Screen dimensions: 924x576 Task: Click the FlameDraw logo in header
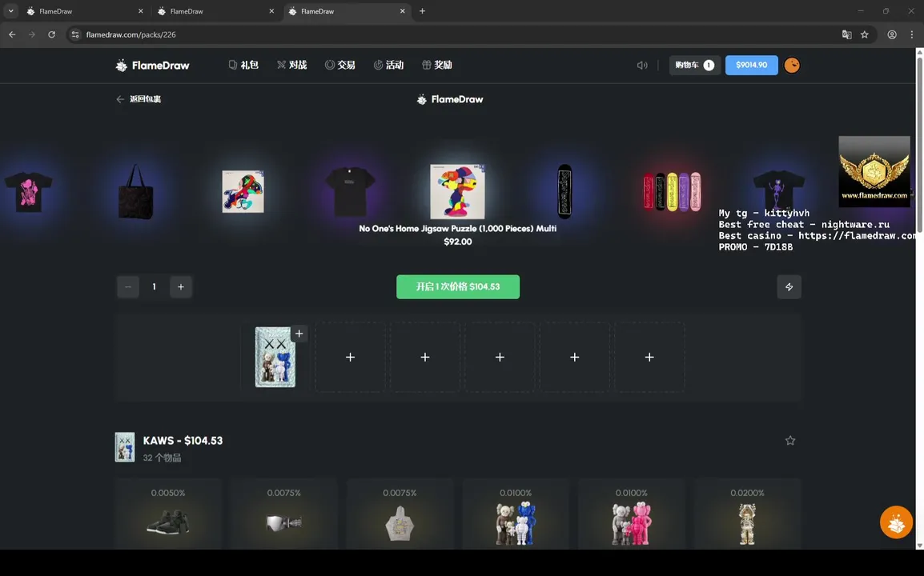click(x=153, y=66)
